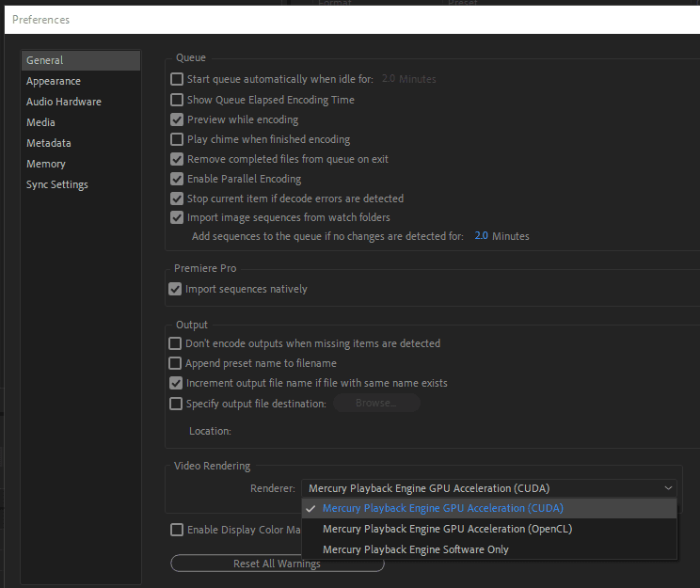
Task: Enable Play chime when finished encoding
Action: [176, 139]
